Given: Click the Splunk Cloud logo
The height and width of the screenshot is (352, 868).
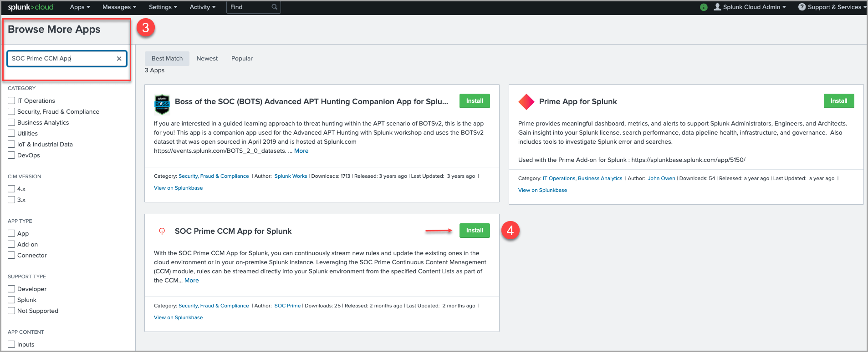Looking at the screenshot, I should coord(31,7).
